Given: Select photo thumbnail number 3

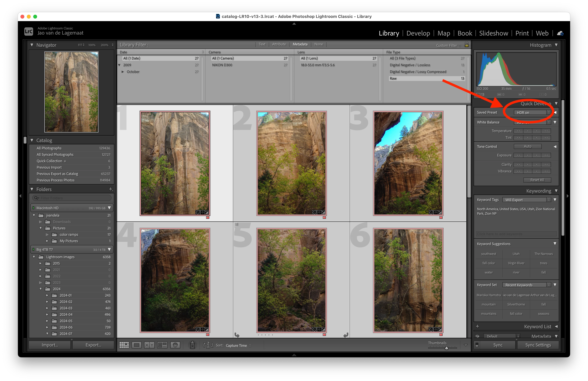Looking at the screenshot, I should point(408,163).
